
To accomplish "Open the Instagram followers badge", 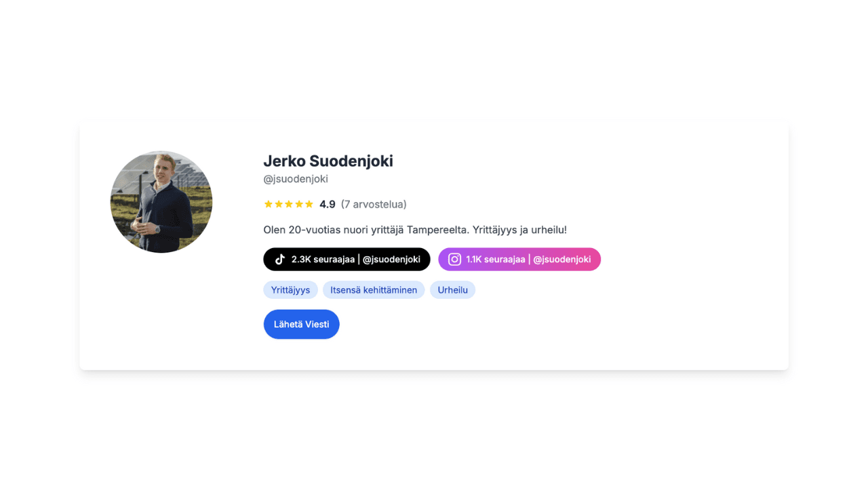I will [x=519, y=259].
